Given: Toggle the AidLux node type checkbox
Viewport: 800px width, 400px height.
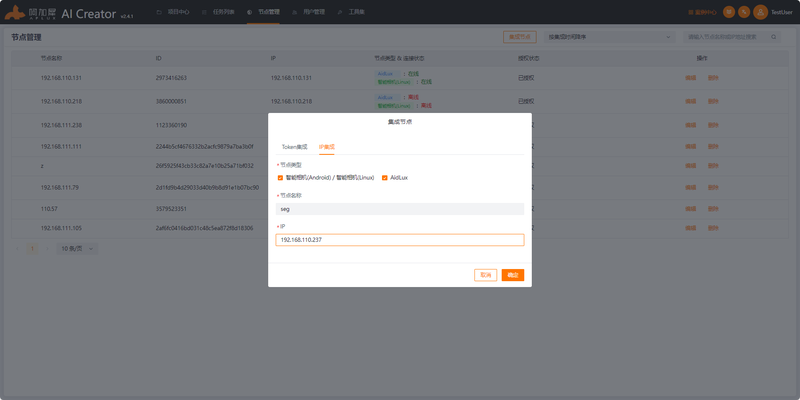Looking at the screenshot, I should (x=385, y=178).
